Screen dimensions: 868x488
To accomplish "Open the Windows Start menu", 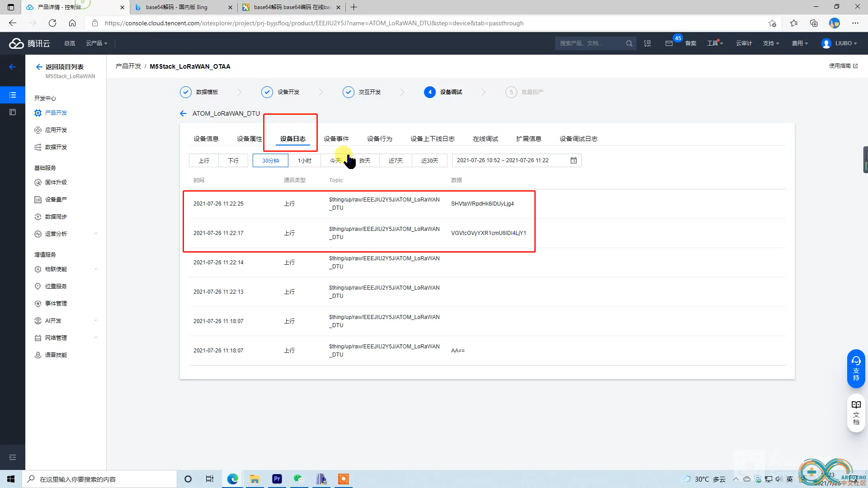I will click(11, 479).
